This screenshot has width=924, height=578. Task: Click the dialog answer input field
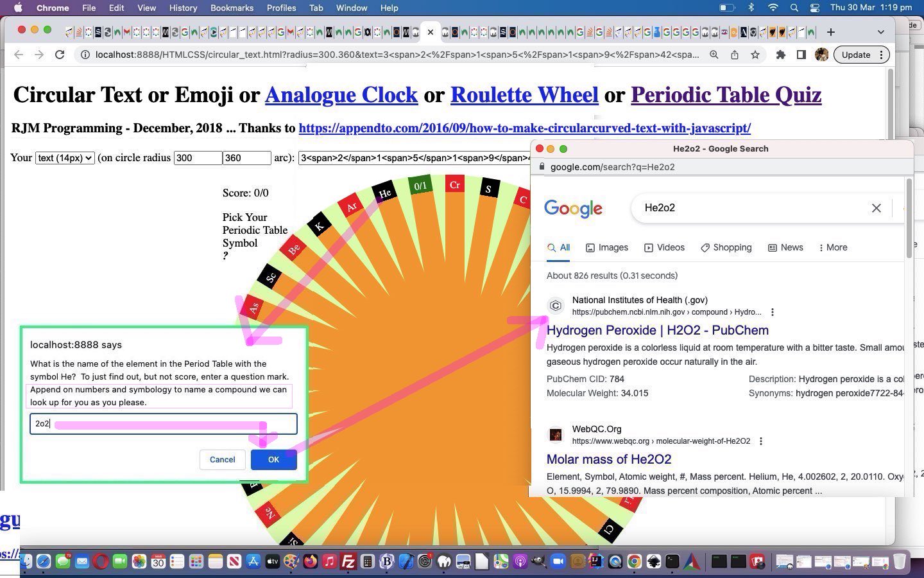click(x=164, y=424)
